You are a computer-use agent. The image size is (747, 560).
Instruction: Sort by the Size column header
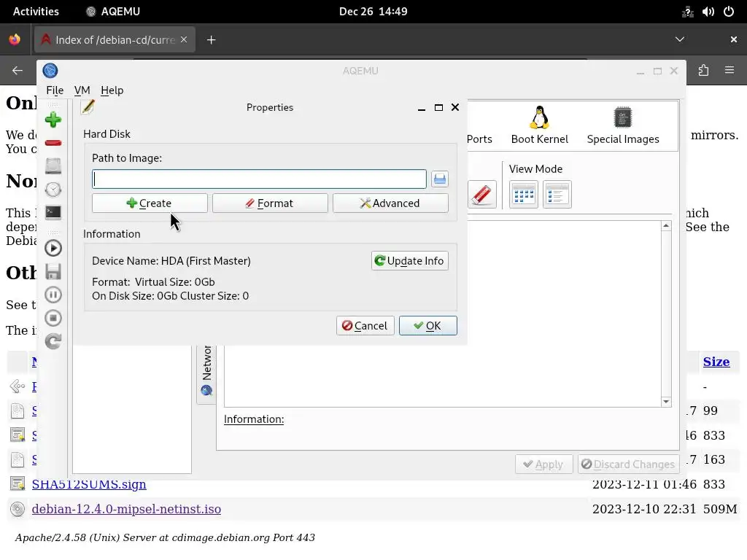coord(716,362)
